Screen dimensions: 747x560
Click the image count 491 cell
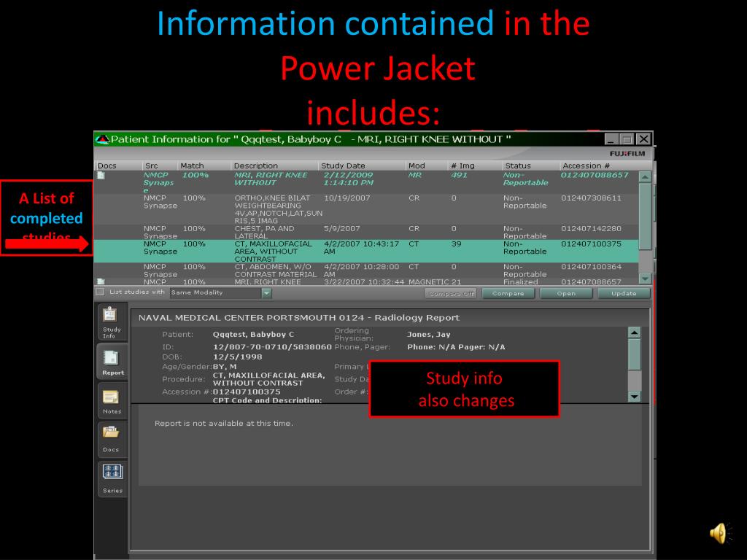point(459,175)
